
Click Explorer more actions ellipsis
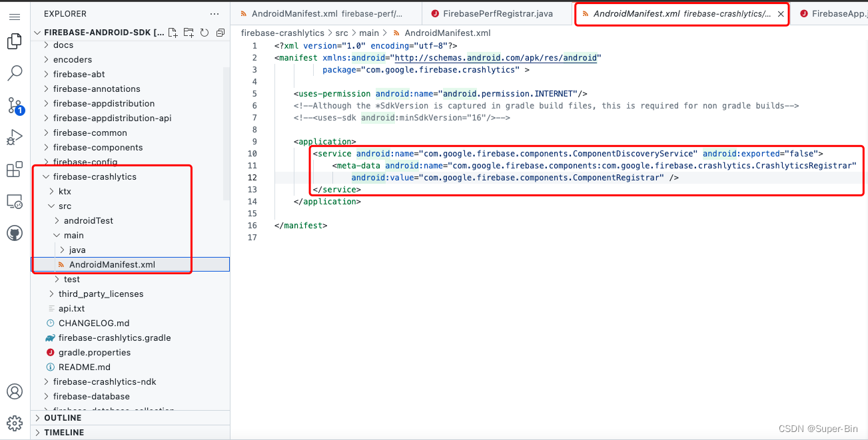pyautogui.click(x=214, y=13)
